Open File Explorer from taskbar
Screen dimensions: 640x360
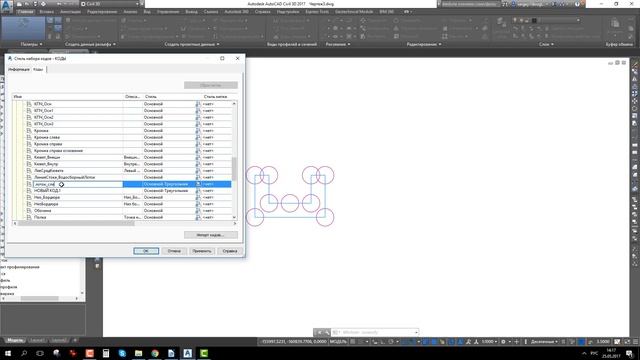click(138, 353)
